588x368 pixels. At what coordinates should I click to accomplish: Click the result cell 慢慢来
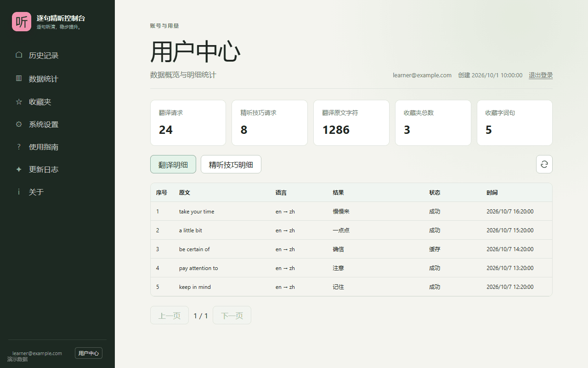coord(341,212)
